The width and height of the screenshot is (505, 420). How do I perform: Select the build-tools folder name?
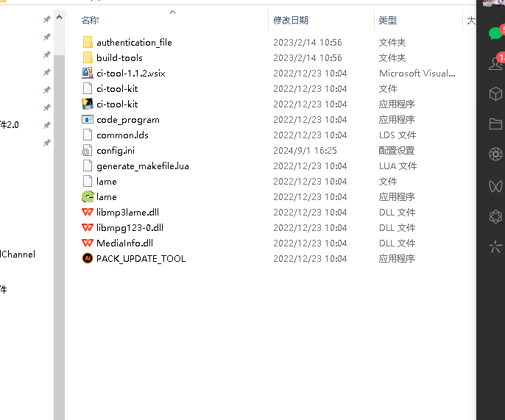[x=119, y=57]
